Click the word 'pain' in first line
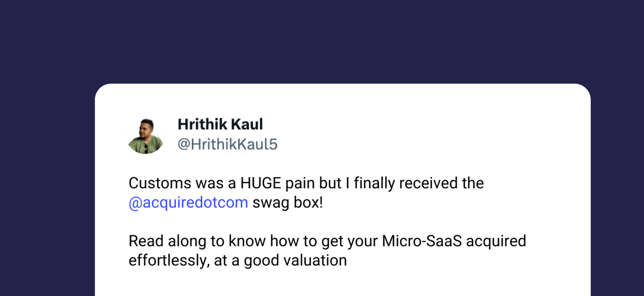This screenshot has height=296, width=644. coord(302,184)
